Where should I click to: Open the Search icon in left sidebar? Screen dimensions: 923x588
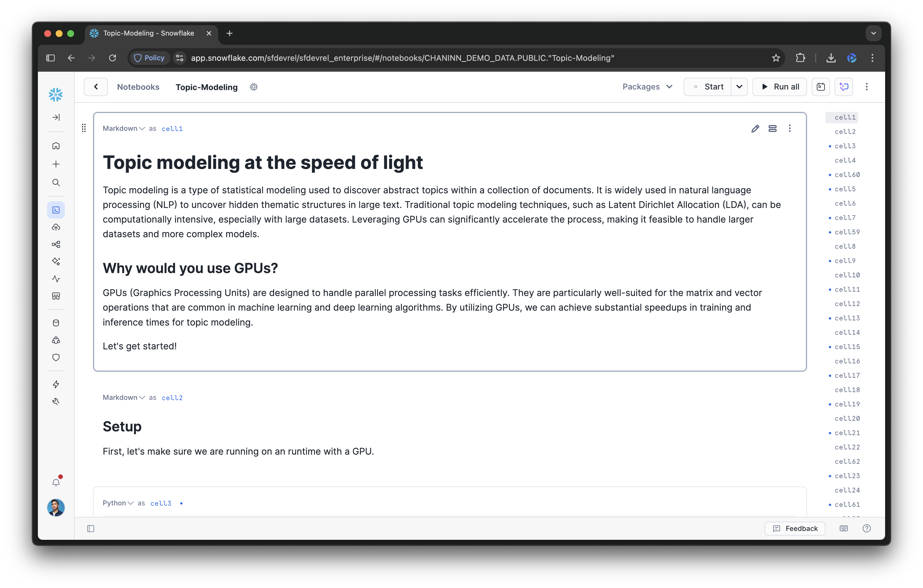click(56, 183)
